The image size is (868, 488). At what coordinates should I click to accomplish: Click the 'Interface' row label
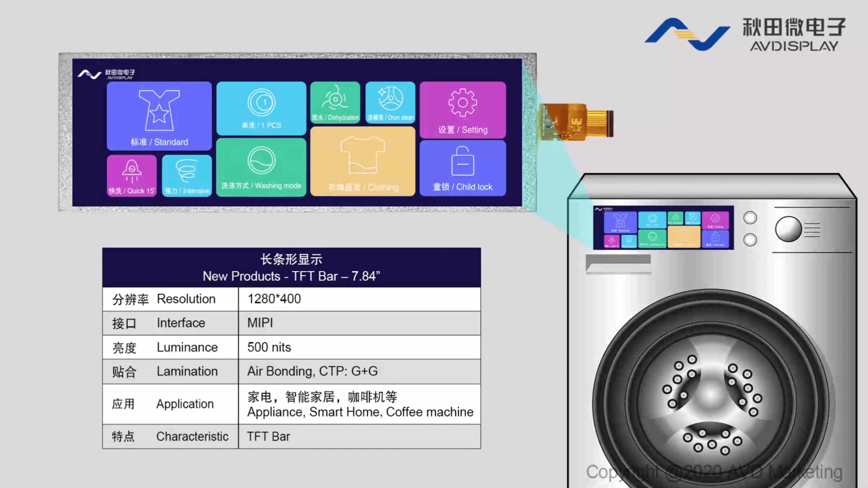[x=181, y=323]
